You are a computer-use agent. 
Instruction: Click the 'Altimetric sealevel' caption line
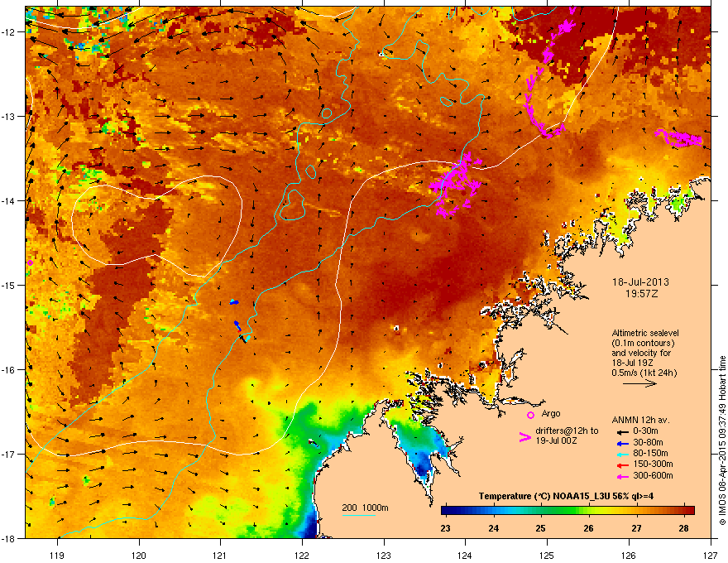tap(645, 333)
